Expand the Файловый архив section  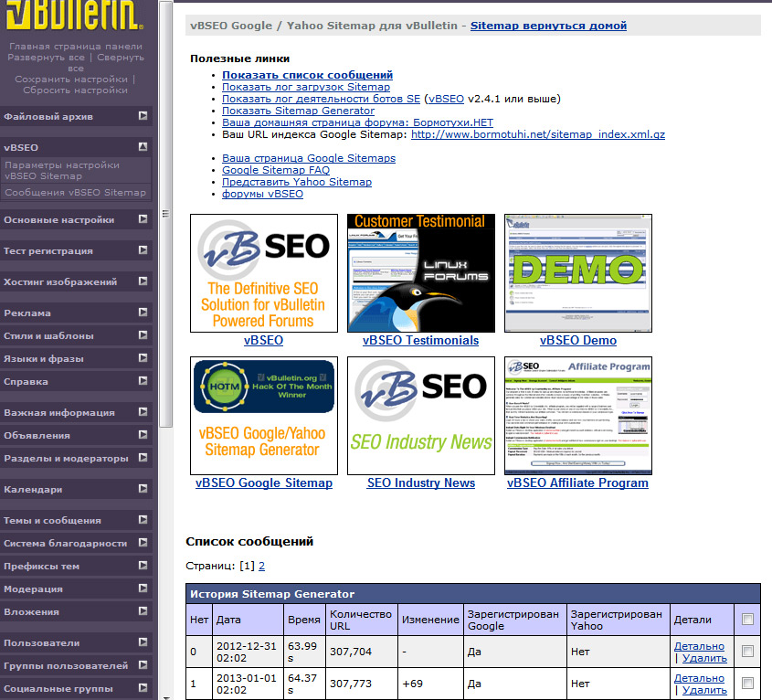pos(143,116)
